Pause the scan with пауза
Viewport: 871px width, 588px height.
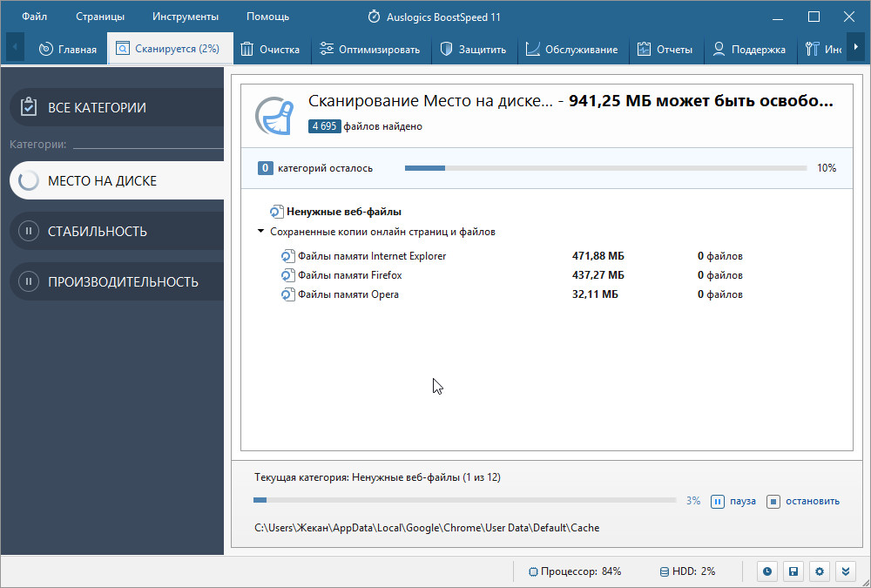(x=733, y=501)
